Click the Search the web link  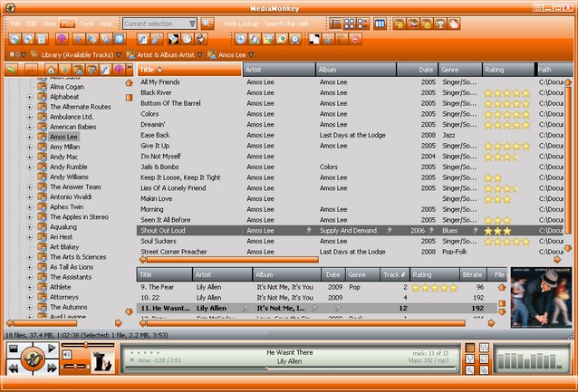[x=286, y=24]
